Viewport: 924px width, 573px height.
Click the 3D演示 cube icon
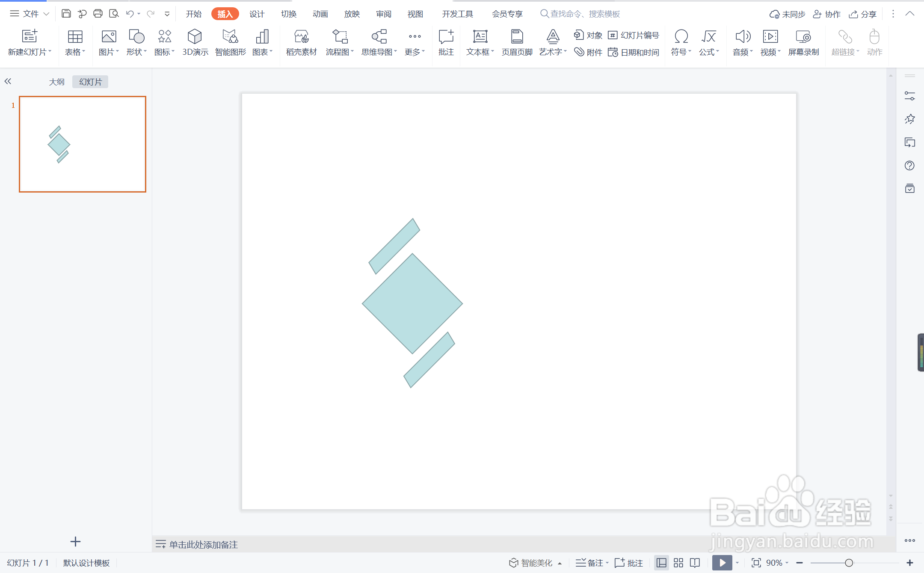pos(195,37)
